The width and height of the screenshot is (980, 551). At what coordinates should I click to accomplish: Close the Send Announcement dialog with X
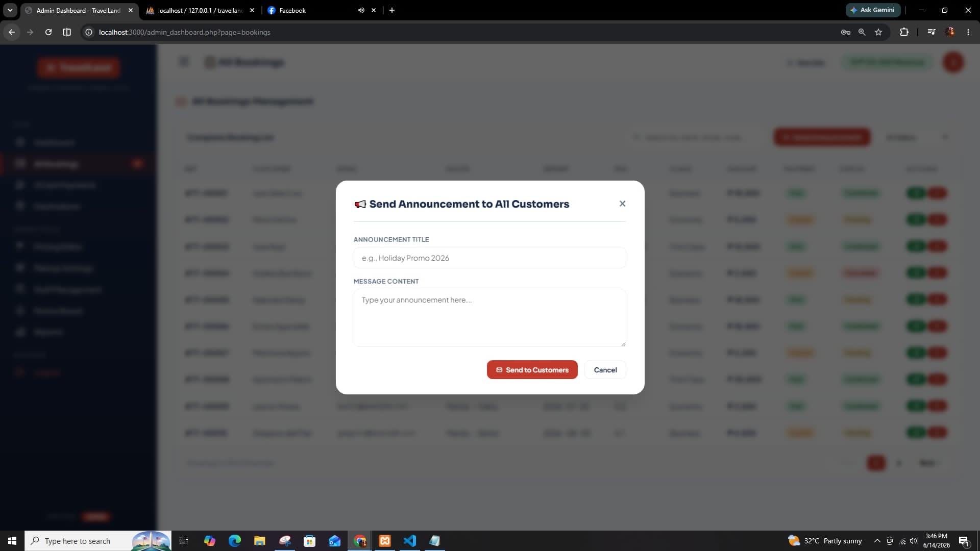coord(622,204)
